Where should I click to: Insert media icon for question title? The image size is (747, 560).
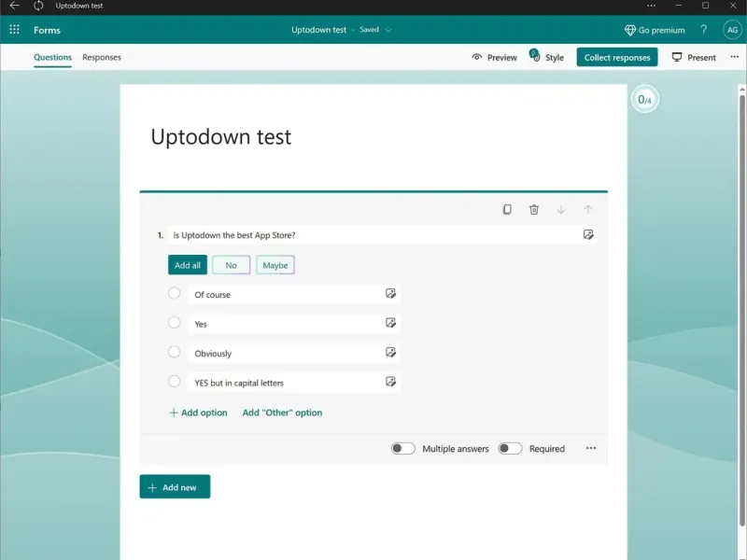[588, 234]
